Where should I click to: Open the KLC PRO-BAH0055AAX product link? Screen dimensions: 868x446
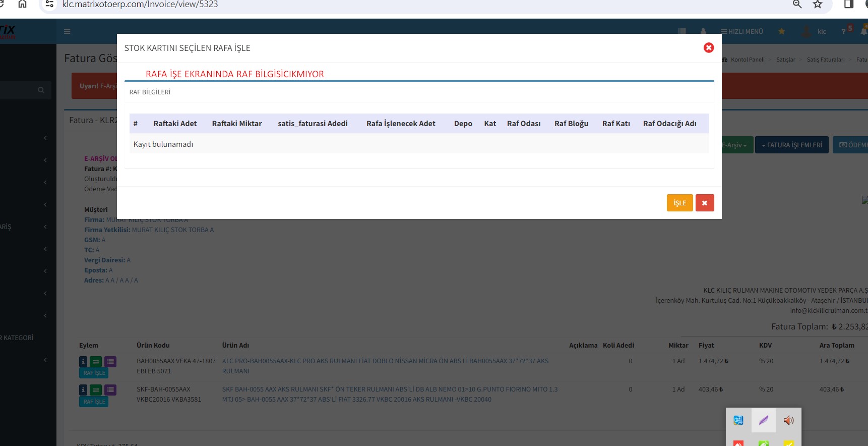coord(385,361)
